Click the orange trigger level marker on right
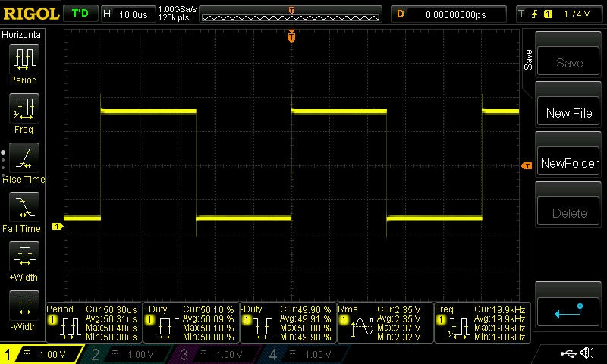This screenshot has height=364, width=607. (527, 165)
